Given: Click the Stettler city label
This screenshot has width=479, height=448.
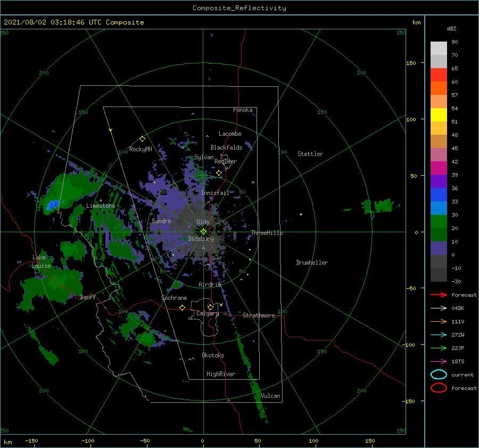Looking at the screenshot, I should pyautogui.click(x=310, y=154).
